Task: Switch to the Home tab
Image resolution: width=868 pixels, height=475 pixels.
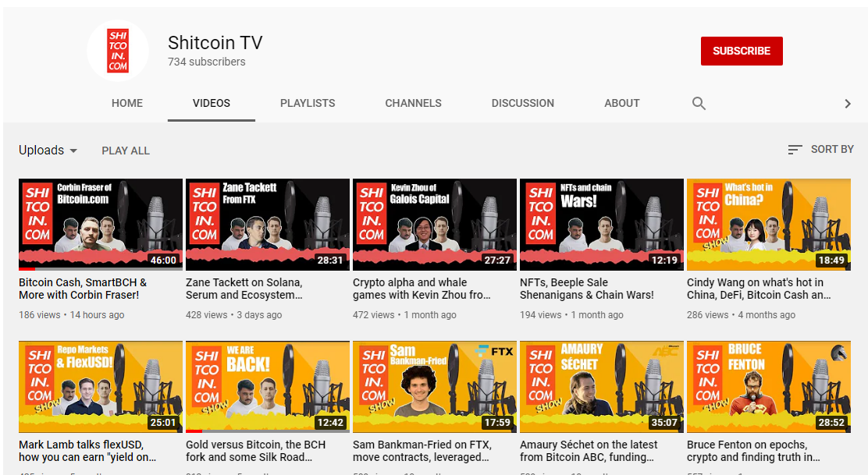Action: click(127, 104)
